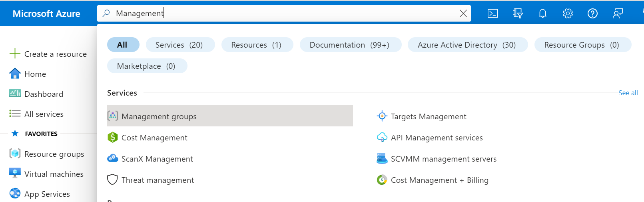Click the Help question mark icon
The image size is (644, 202).
pyautogui.click(x=592, y=14)
